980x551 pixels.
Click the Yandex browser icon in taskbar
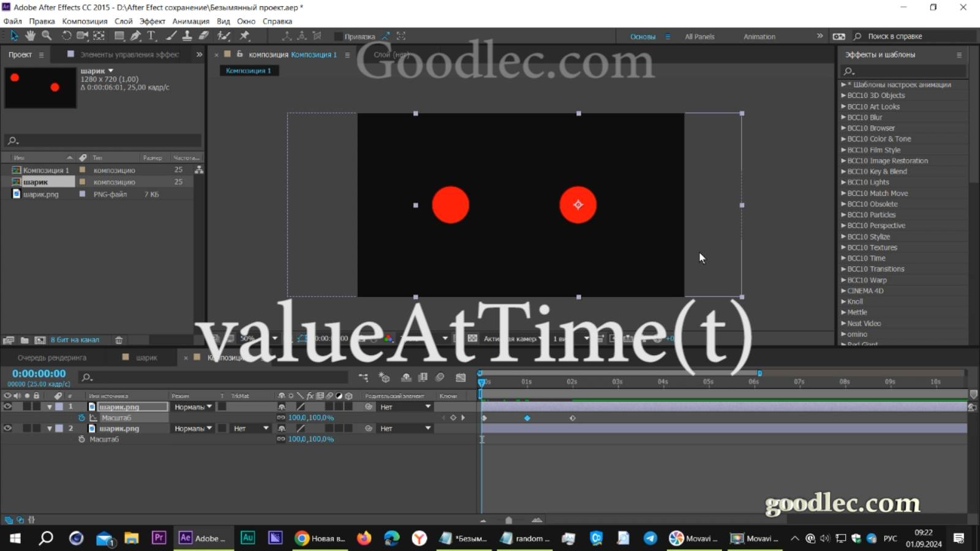419,538
